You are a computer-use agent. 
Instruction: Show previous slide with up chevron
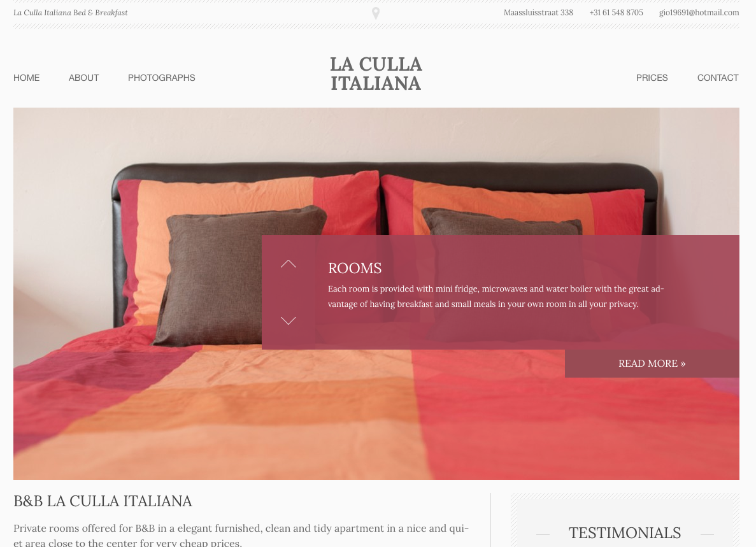tap(289, 264)
